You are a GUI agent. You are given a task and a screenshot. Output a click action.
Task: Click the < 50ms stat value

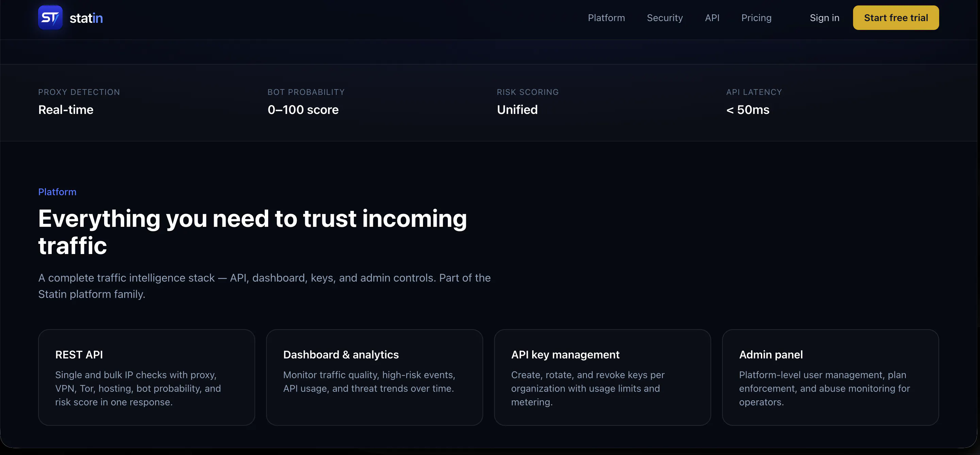pyautogui.click(x=748, y=109)
